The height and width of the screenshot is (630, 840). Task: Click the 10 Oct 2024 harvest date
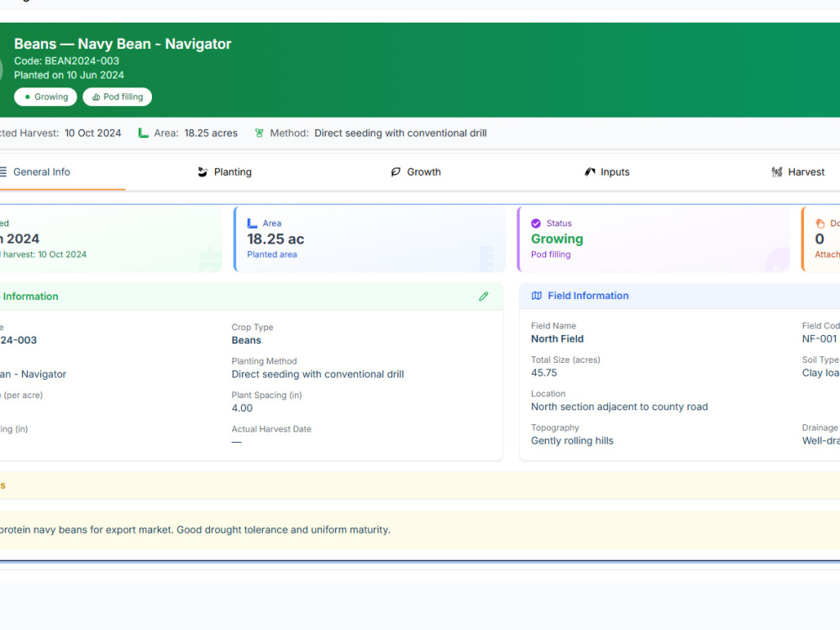[x=92, y=133]
